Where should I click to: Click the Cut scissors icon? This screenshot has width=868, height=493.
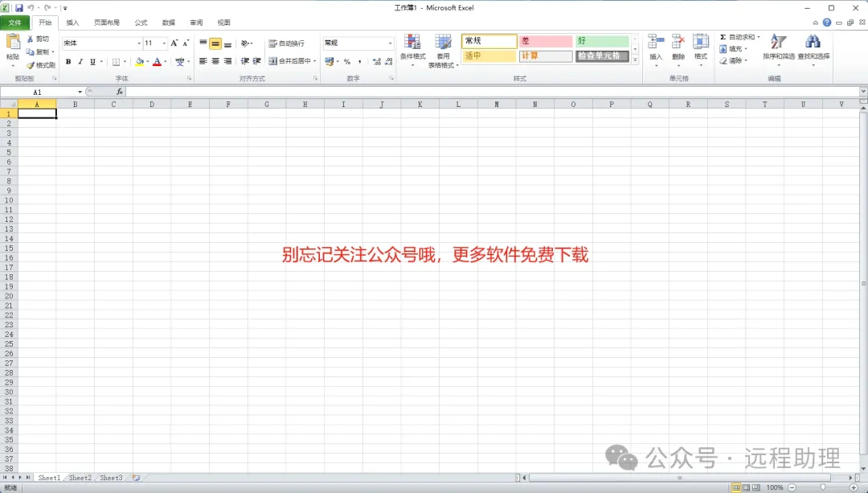(x=30, y=39)
